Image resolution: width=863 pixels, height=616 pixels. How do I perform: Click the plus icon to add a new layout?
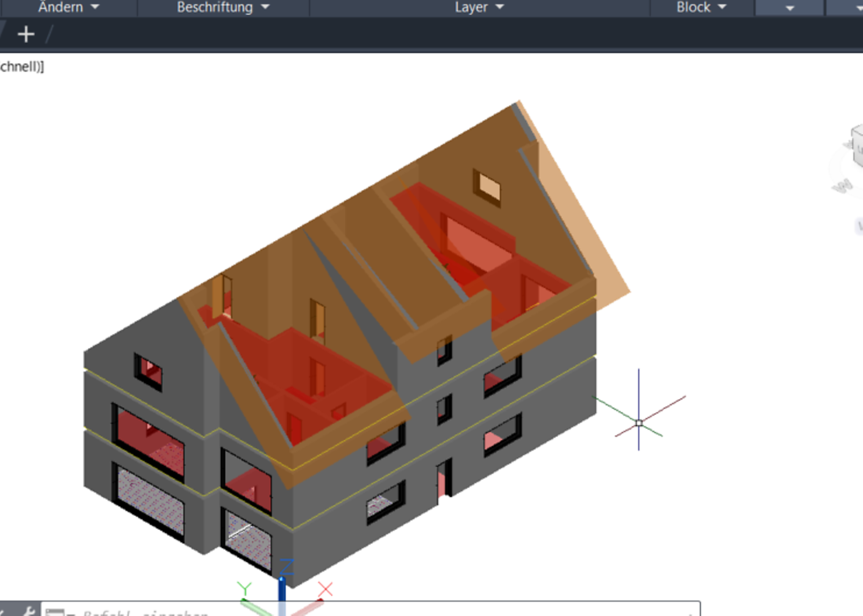coord(26,34)
